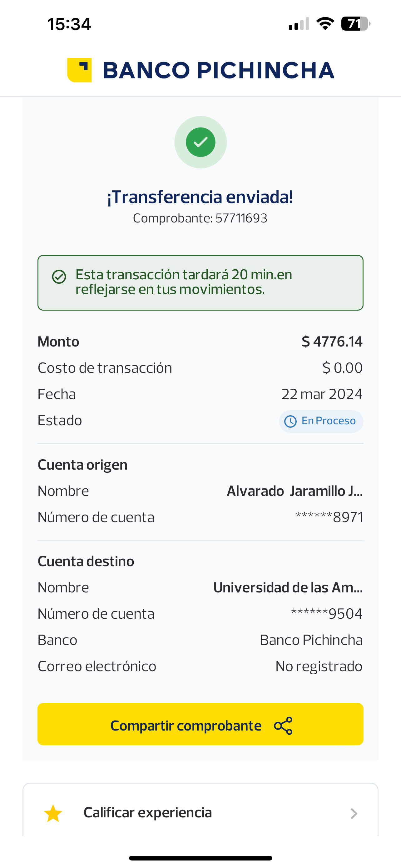Tap the green success checkmark icon
The width and height of the screenshot is (401, 868).
[200, 142]
